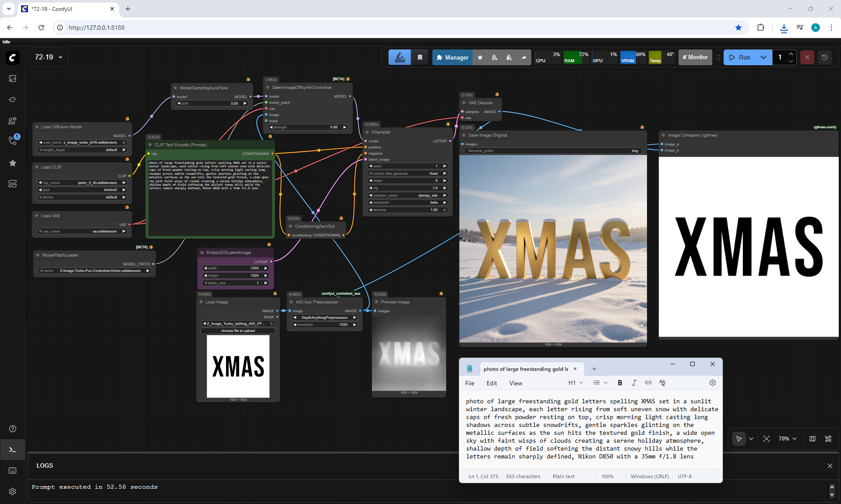Open the queue history clock icon
The width and height of the screenshot is (841, 504).
click(824, 57)
